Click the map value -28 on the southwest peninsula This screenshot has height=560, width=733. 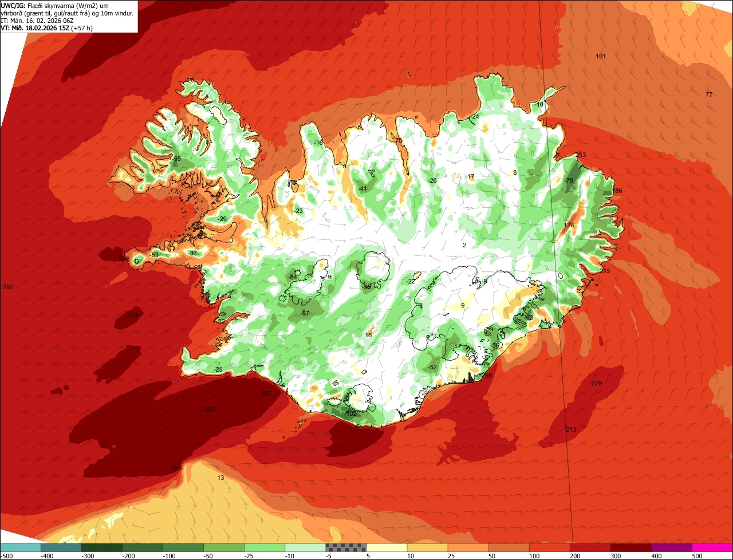pyautogui.click(x=218, y=369)
